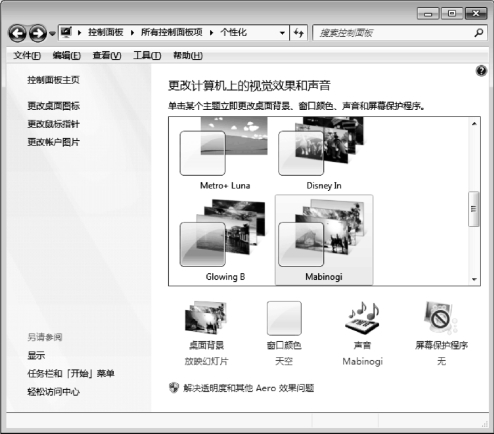The width and height of the screenshot is (494, 434).
Task: Minimize the 个性化 window
Action: pos(428,14)
